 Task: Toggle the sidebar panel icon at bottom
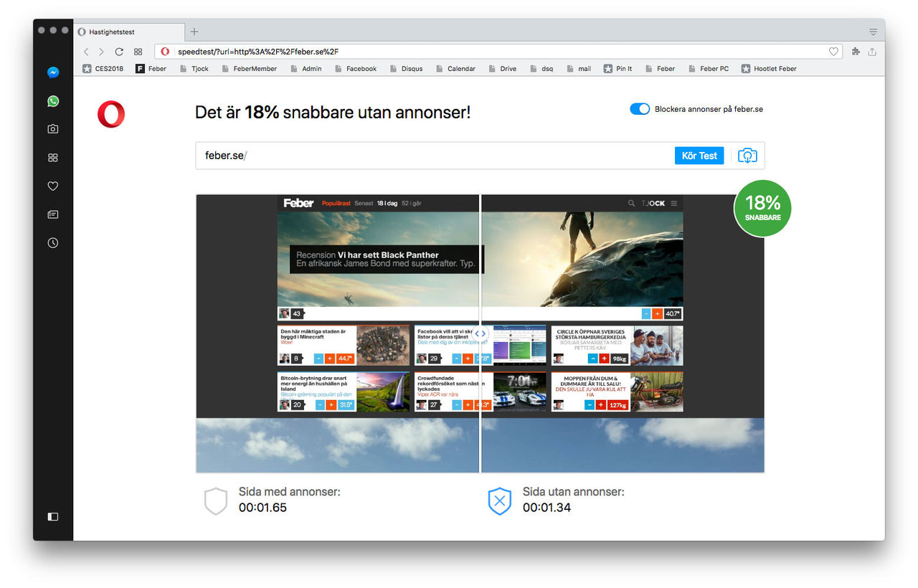[53, 516]
